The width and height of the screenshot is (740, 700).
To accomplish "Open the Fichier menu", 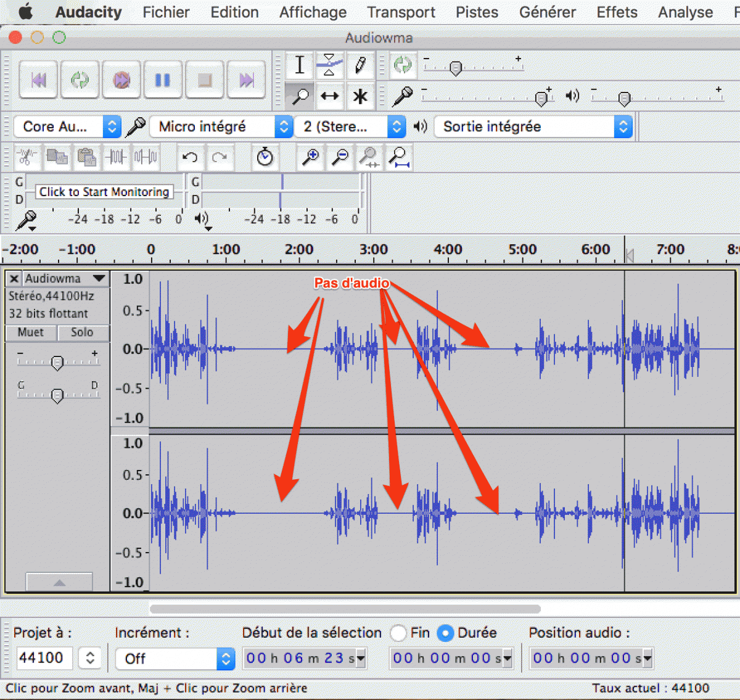I will 166,12.
